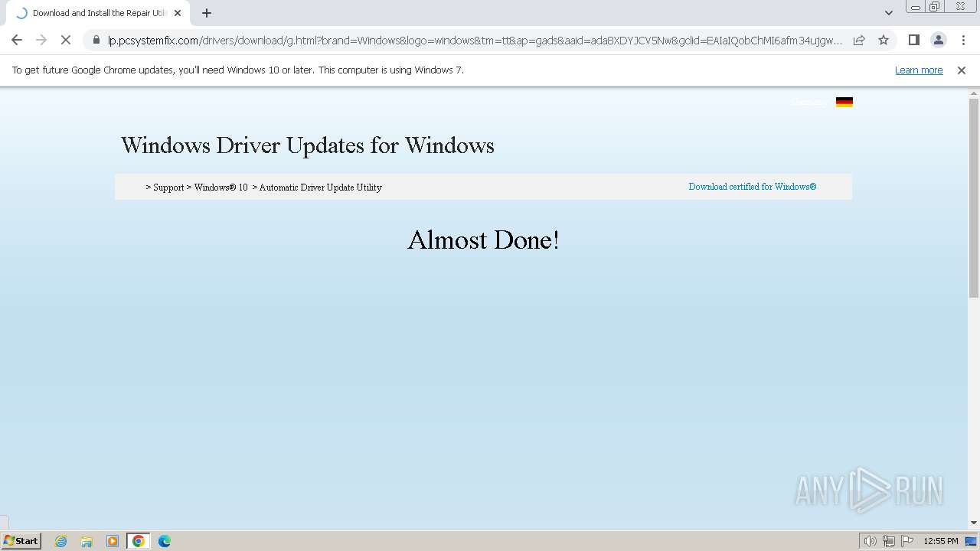Click the page vertical scrollbar thumb
The width and height of the screenshot is (980, 551).
974,197
